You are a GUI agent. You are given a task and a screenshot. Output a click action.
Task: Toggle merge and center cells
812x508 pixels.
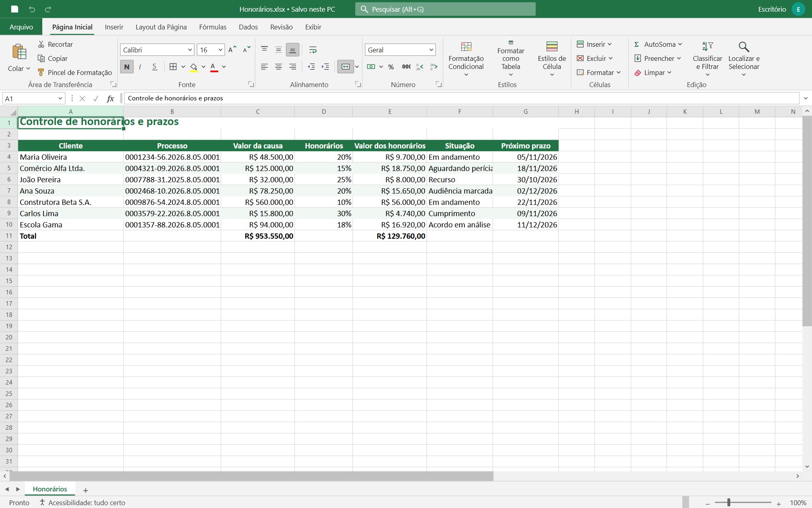346,67
